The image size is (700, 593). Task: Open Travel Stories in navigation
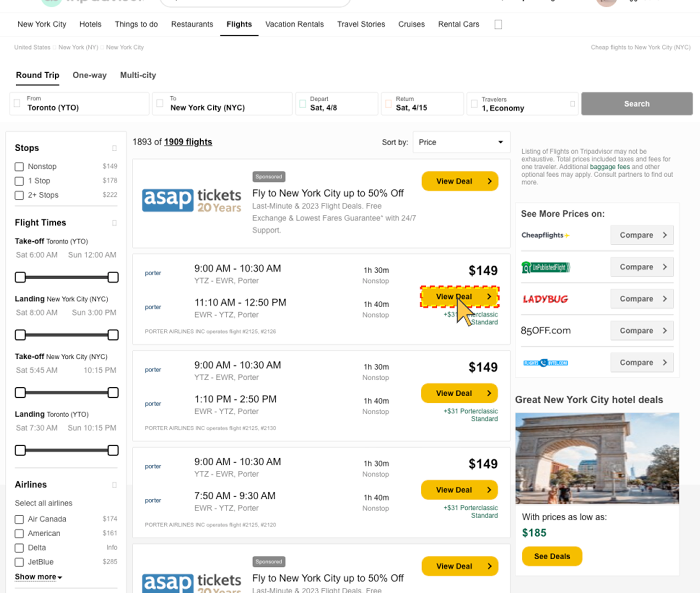[x=361, y=24]
